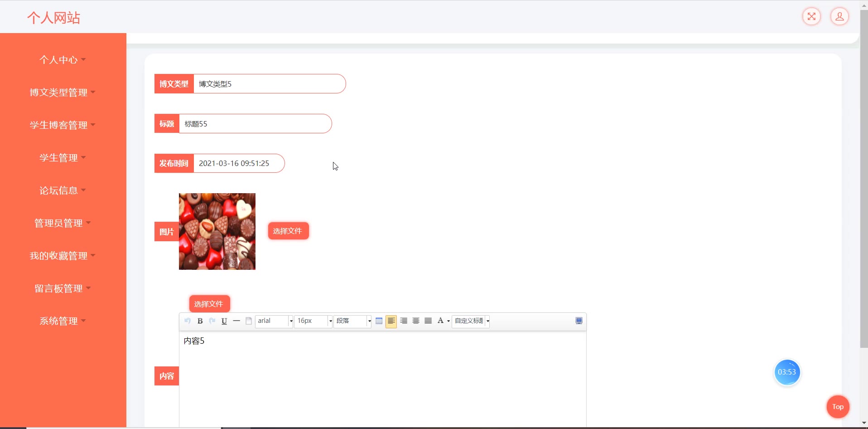Image resolution: width=868 pixels, height=429 pixels.
Task: Expand the 留言板管理 sidebar menu
Action: (x=63, y=288)
